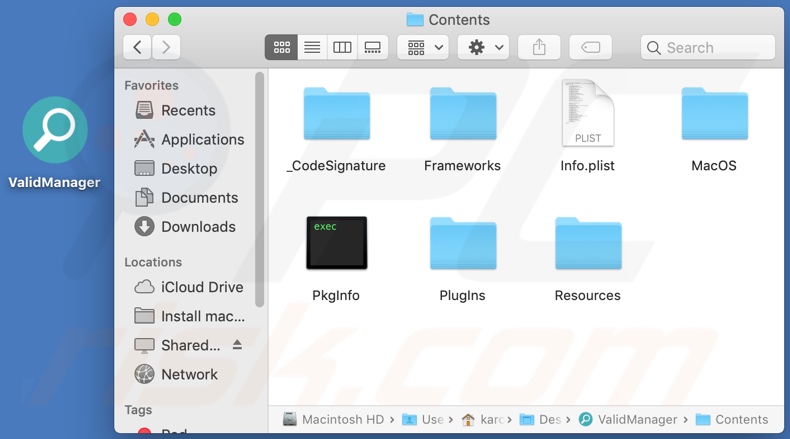Select the Info.plist file icon
The height and width of the screenshot is (439, 790).
click(x=588, y=113)
